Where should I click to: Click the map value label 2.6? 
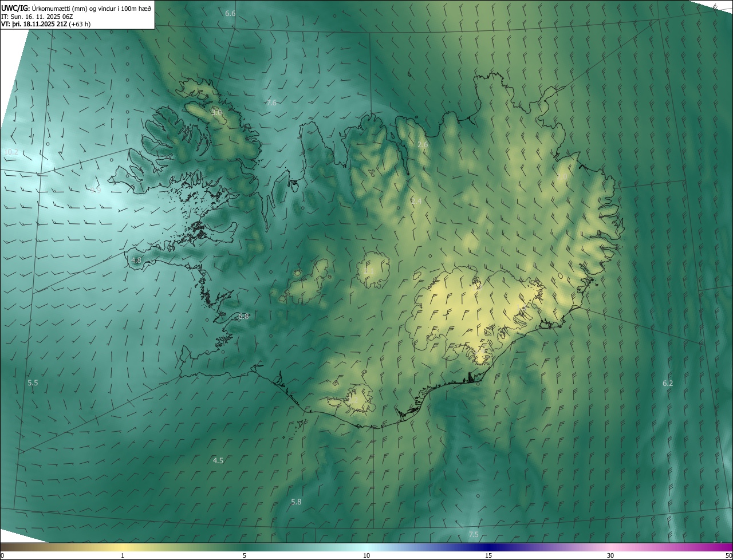point(423,145)
